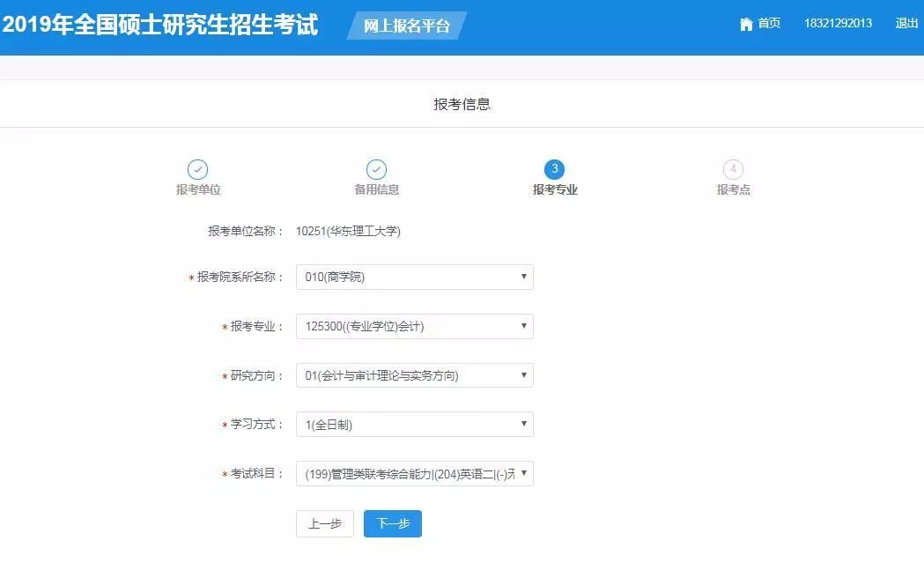Open the 研究方向 dropdown

coord(414,376)
